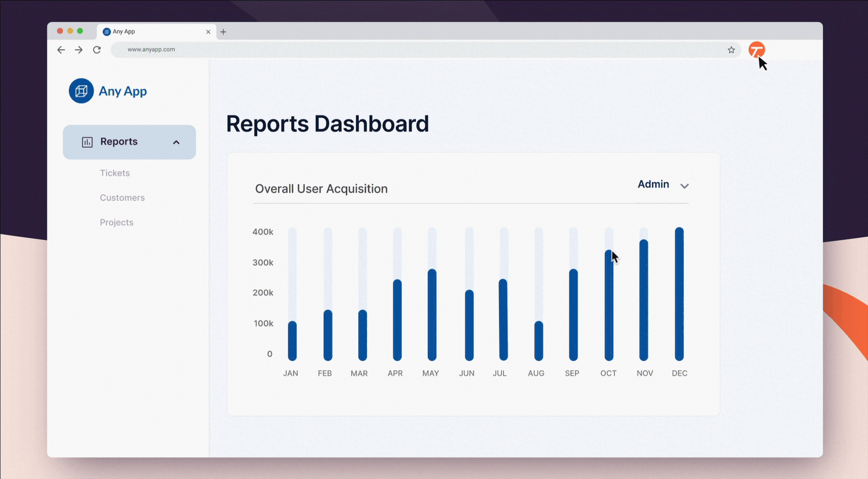Go back with the browser back arrow

point(61,50)
